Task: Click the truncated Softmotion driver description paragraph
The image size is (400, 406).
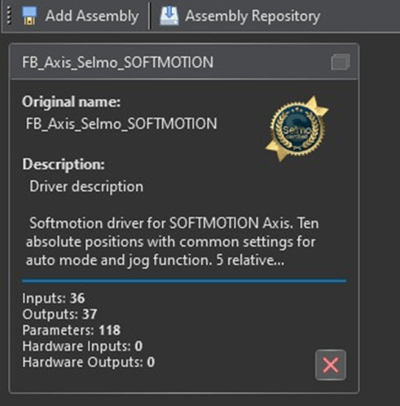Action: (x=172, y=242)
